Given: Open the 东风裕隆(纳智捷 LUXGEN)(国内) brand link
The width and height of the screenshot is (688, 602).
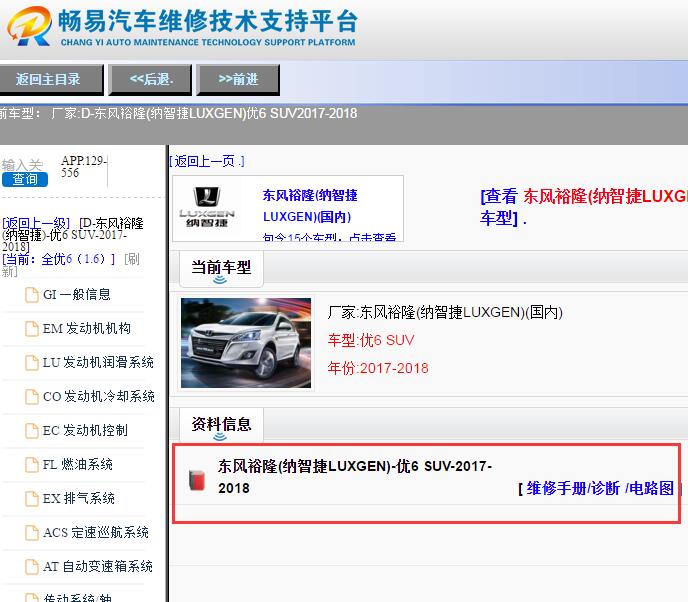Looking at the screenshot, I should coord(310,206).
